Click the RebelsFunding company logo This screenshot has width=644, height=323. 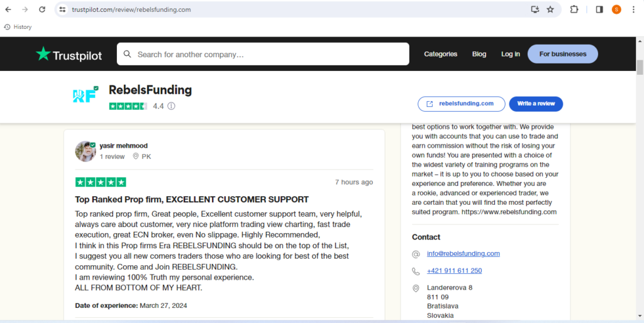coord(86,95)
